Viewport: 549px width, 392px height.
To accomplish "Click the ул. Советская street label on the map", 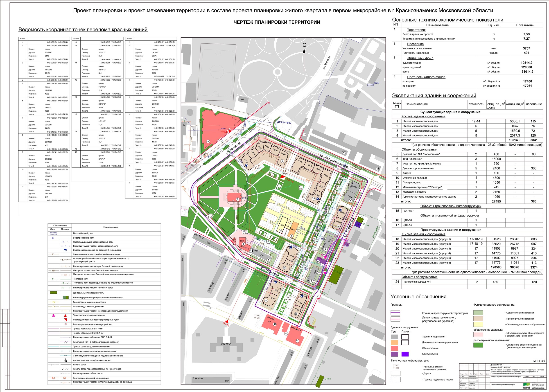I will point(349,228).
